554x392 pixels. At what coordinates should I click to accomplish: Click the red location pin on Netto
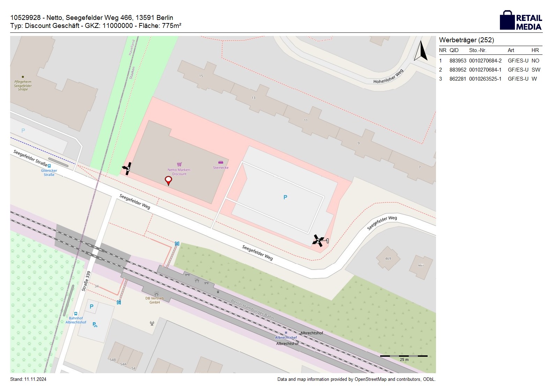coord(168,180)
